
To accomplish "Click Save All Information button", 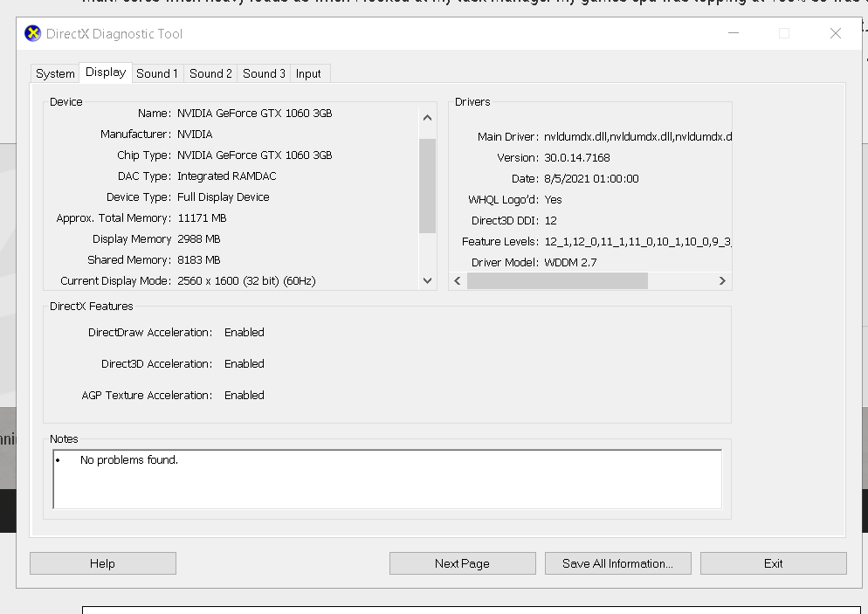I will point(617,563).
